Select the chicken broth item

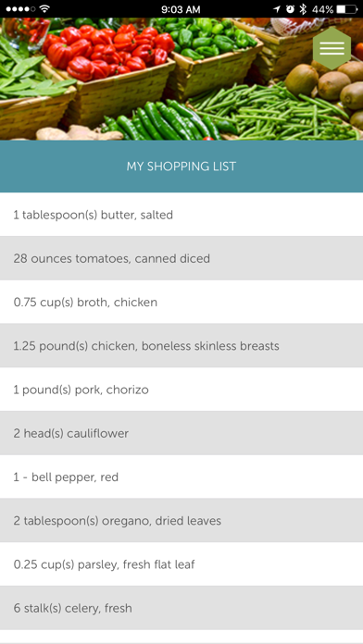pyautogui.click(x=181, y=302)
